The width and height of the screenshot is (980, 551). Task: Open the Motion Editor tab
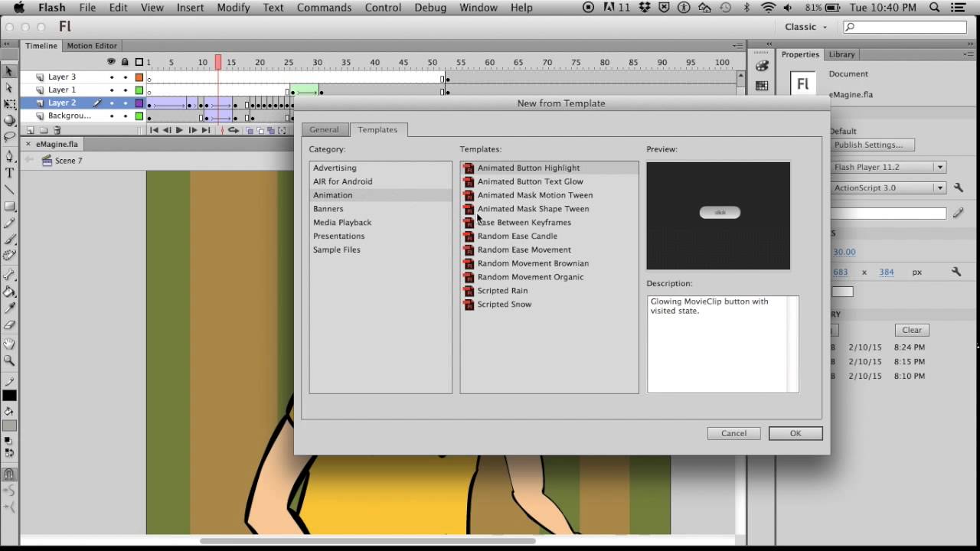coord(92,46)
